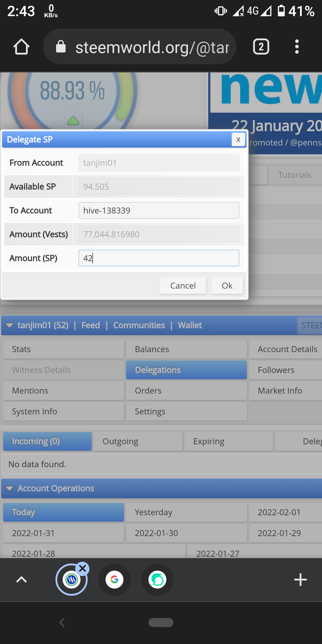The height and width of the screenshot is (644, 322).
Task: Open the Wallet link
Action: click(x=190, y=325)
